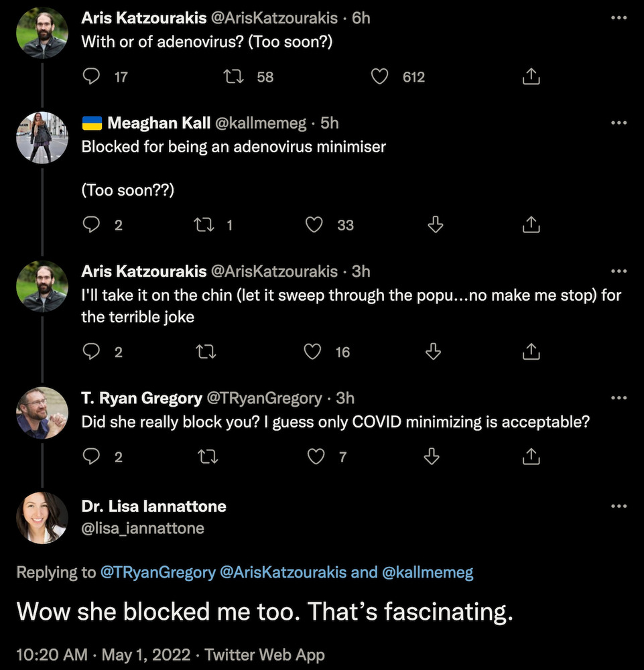Like Meaghan Kall's tweet with 33 likes
This screenshot has width=644, height=670.
tap(314, 225)
